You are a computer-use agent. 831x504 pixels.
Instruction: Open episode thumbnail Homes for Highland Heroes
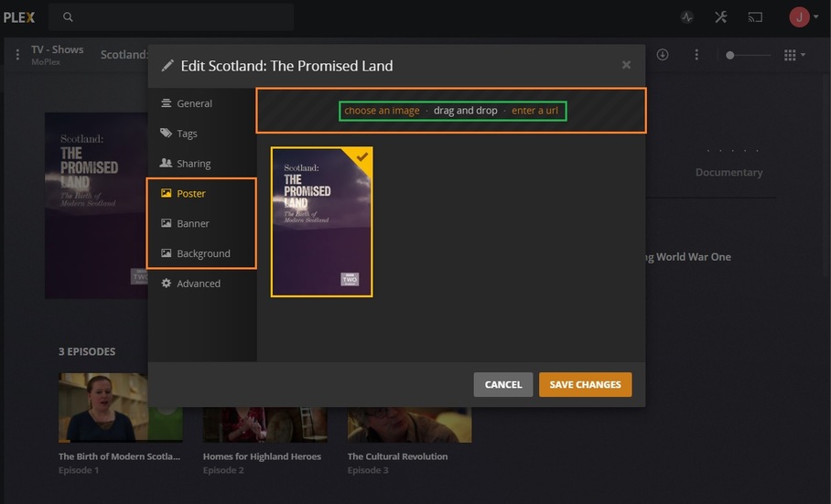(265, 424)
